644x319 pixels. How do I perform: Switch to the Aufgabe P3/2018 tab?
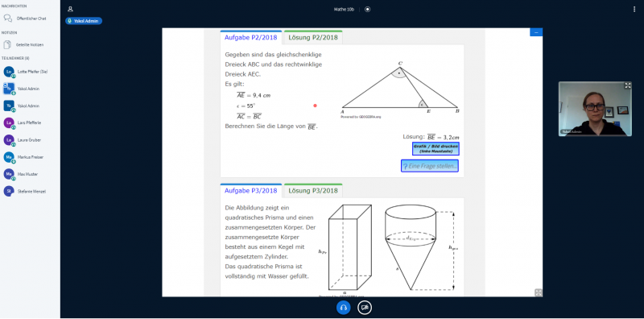coord(251,191)
